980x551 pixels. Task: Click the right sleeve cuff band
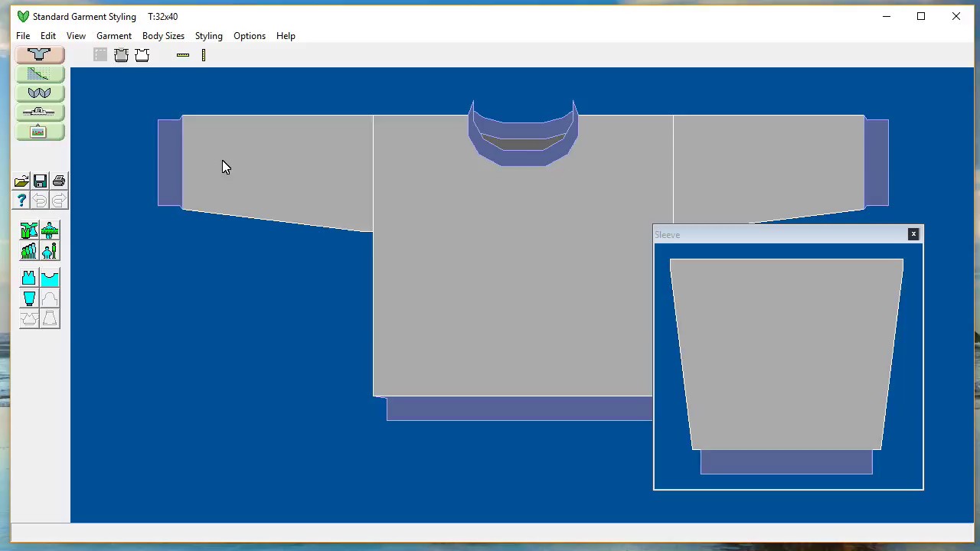pyautogui.click(x=877, y=162)
